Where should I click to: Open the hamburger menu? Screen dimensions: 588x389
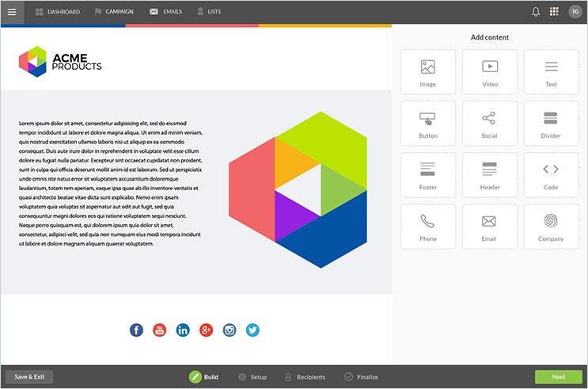click(x=12, y=12)
